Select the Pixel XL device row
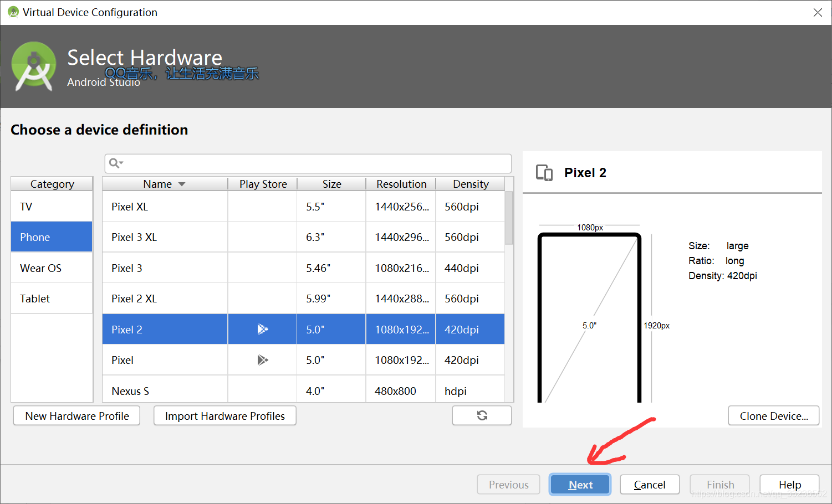The height and width of the screenshot is (504, 832). pyautogui.click(x=303, y=207)
